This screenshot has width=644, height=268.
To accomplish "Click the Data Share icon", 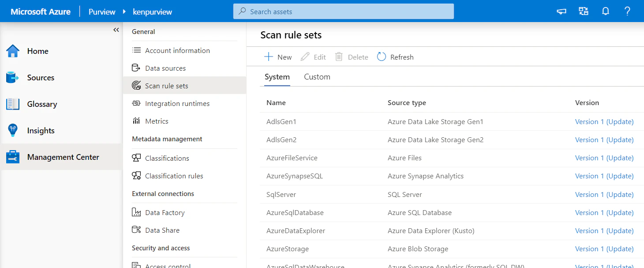I will pyautogui.click(x=137, y=230).
